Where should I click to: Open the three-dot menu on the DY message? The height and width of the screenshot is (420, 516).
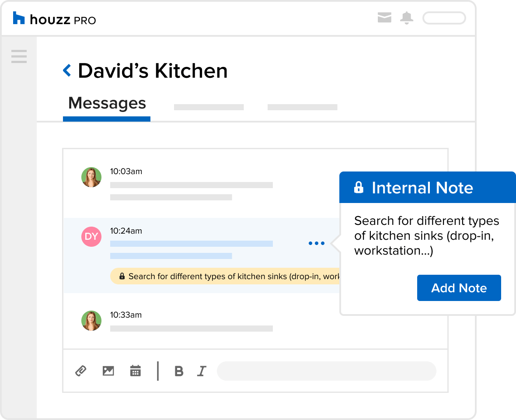316,243
